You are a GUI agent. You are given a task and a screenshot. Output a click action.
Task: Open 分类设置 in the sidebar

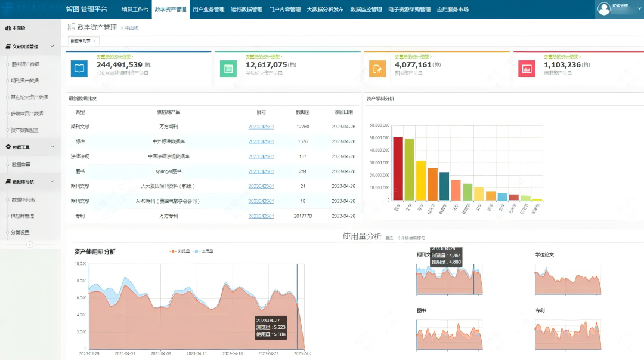pos(20,232)
